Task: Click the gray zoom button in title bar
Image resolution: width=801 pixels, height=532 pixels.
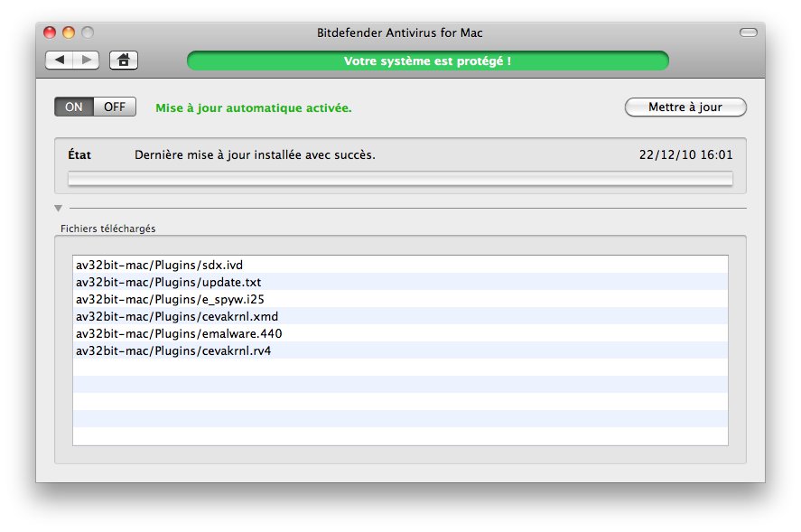Action: (88, 33)
